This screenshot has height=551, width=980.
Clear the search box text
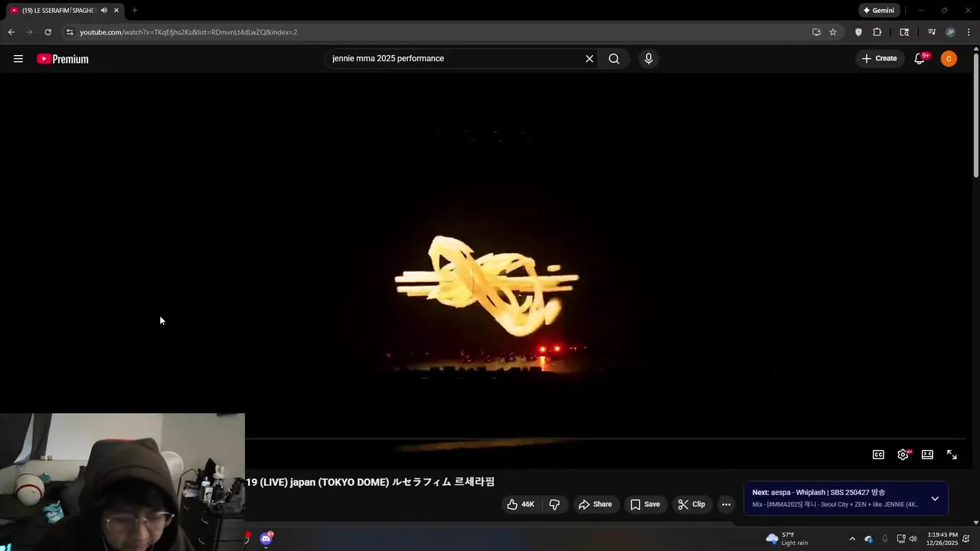pos(590,59)
